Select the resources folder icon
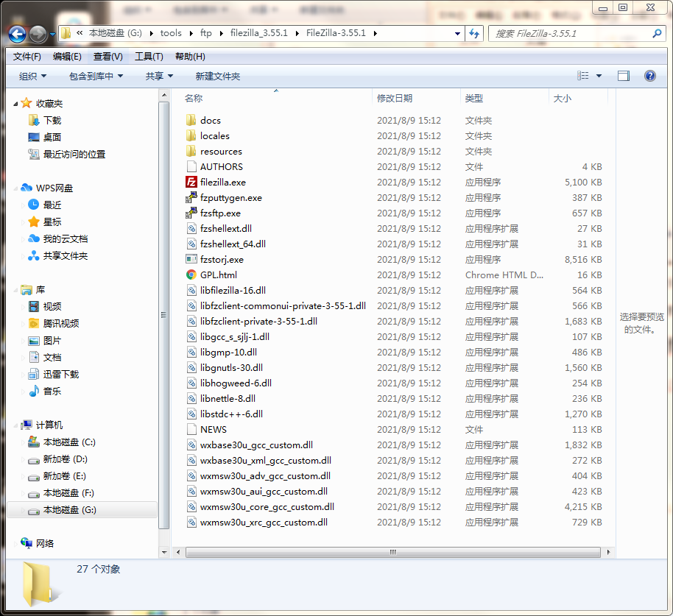 coord(191,151)
